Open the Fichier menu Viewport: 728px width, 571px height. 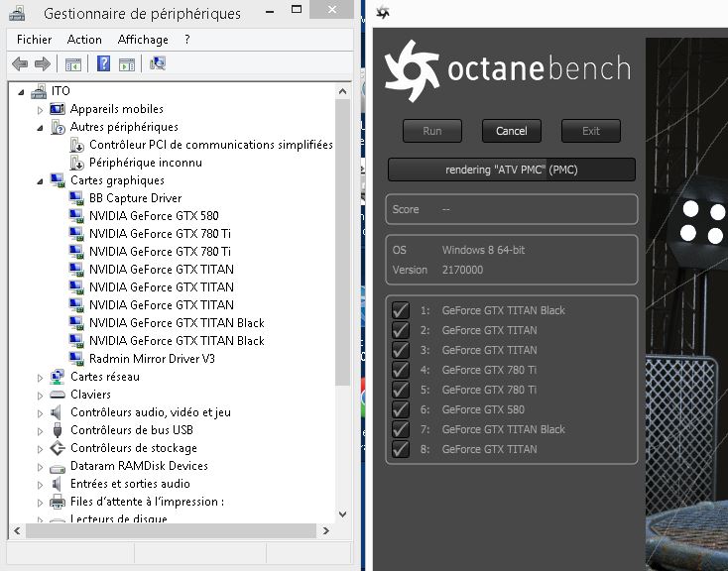coord(34,40)
